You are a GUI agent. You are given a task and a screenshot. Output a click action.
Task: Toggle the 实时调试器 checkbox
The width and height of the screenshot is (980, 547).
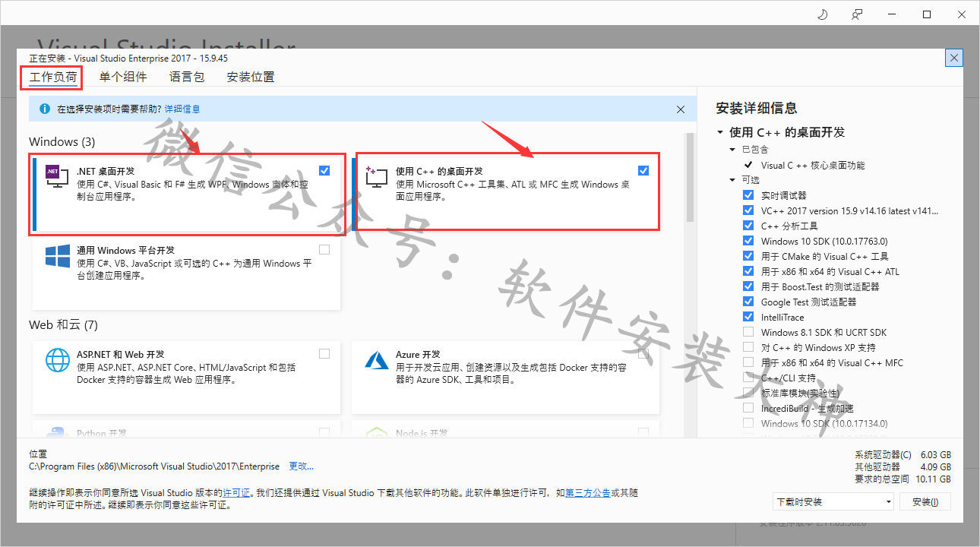(748, 195)
